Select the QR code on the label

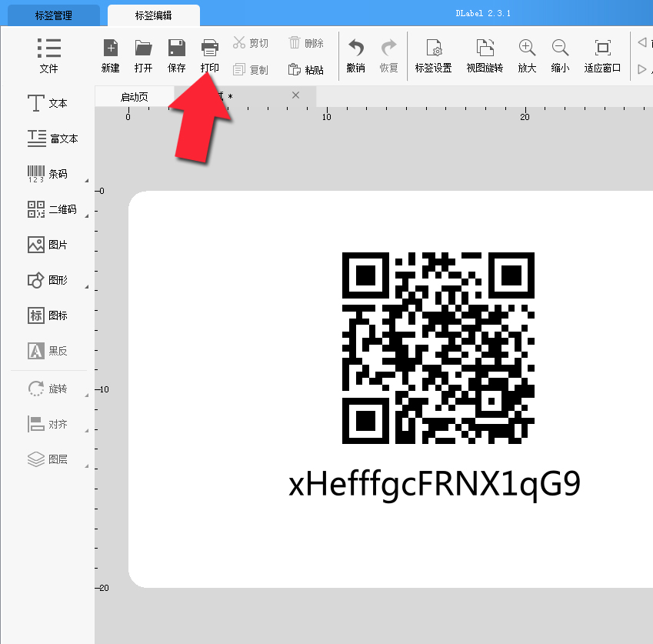pyautogui.click(x=438, y=348)
